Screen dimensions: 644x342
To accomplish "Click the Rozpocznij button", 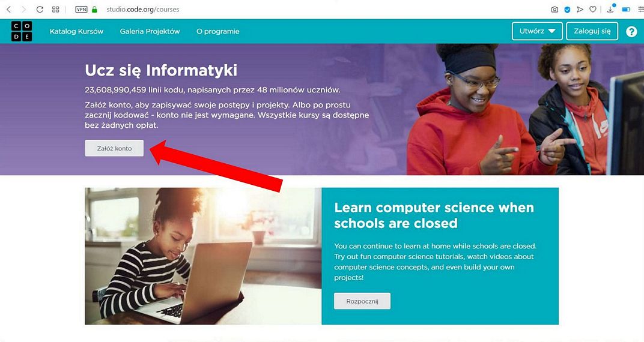I will [x=362, y=301].
